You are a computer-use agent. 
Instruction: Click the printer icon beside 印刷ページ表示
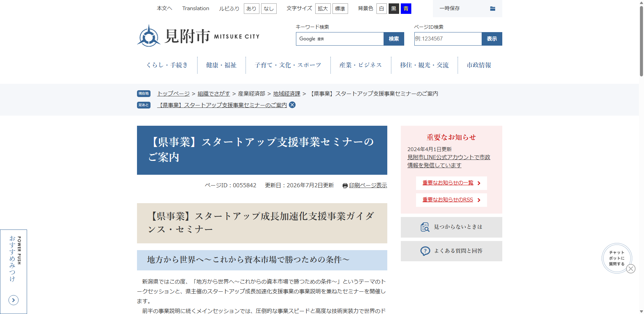(345, 186)
